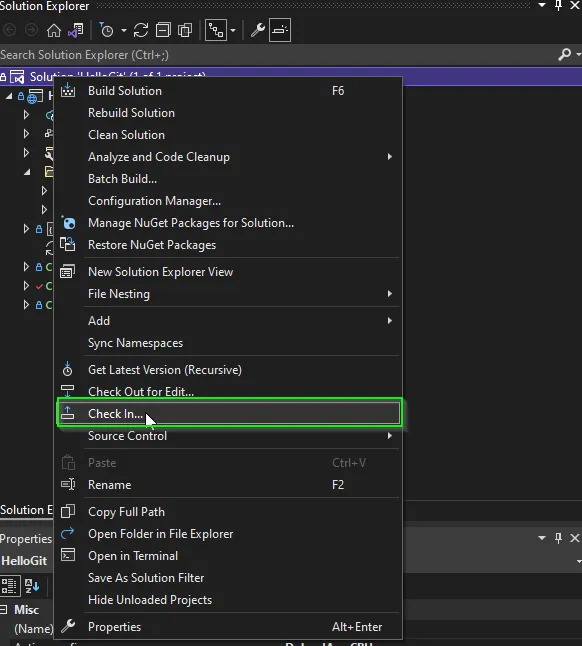Click the Show All Files toolbar icon
This screenshot has width=582, height=646.
(185, 30)
